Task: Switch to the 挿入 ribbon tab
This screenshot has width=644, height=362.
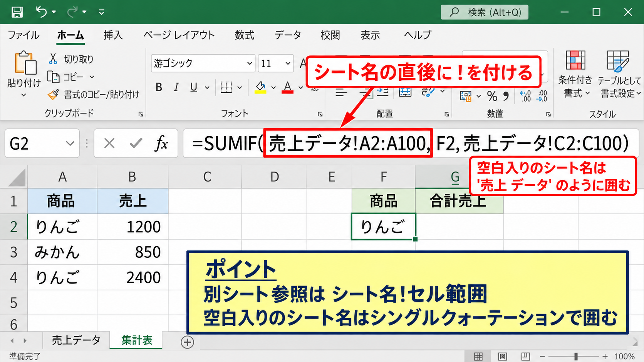Action: point(113,35)
